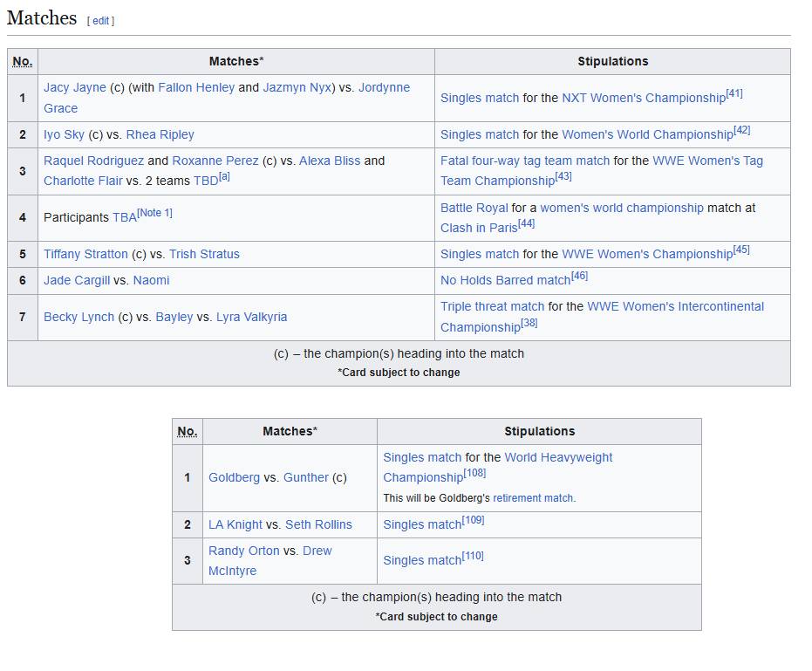
Task: Open Singles match link in Randy Orton row
Action: (x=422, y=561)
